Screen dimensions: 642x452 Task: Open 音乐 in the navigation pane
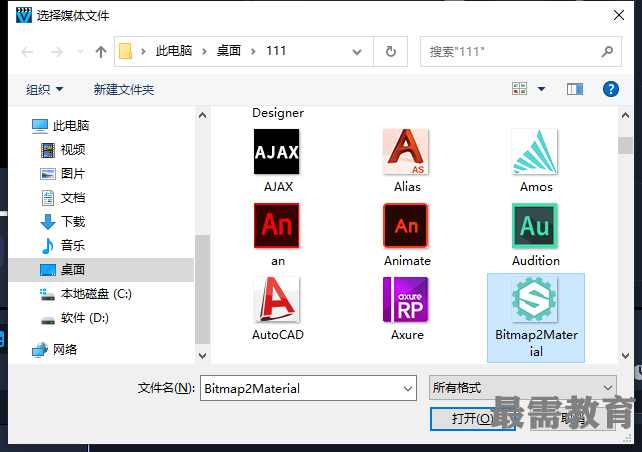63,246
